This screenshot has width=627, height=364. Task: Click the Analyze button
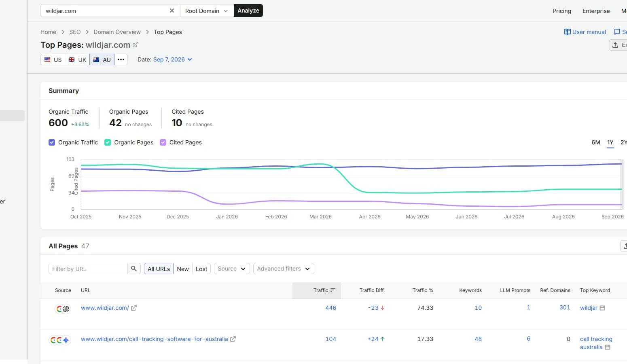tap(248, 11)
